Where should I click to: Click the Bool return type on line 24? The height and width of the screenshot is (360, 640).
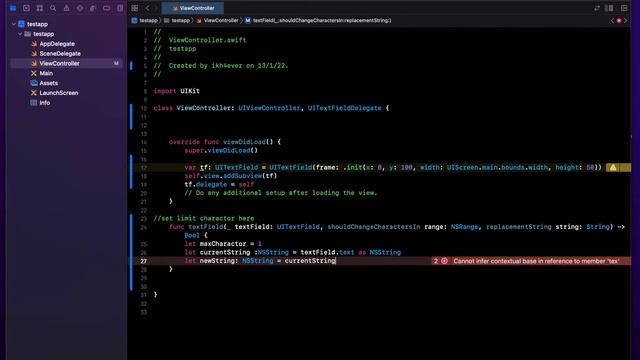192,236
